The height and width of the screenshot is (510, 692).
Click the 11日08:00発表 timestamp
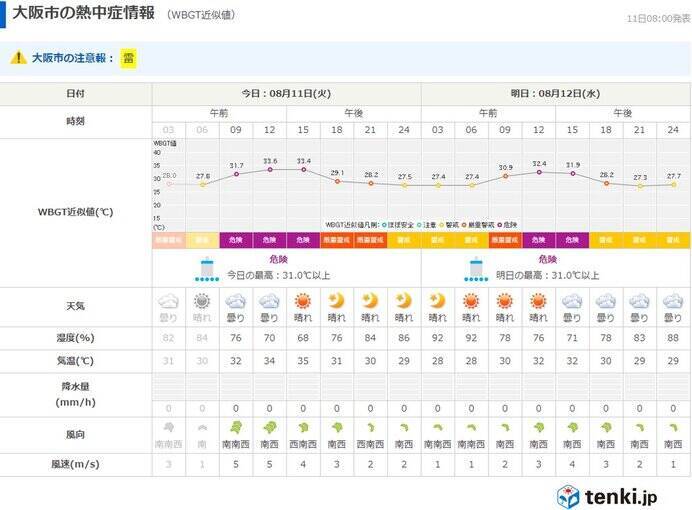(658, 19)
